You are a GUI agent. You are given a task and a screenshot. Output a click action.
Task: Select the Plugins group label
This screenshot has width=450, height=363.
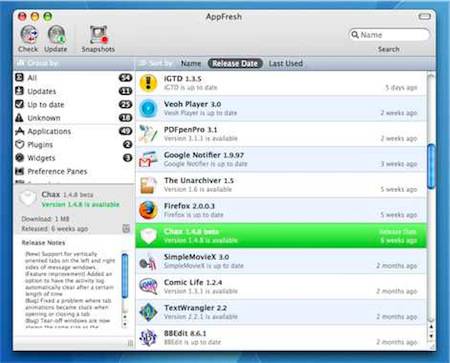coord(40,145)
